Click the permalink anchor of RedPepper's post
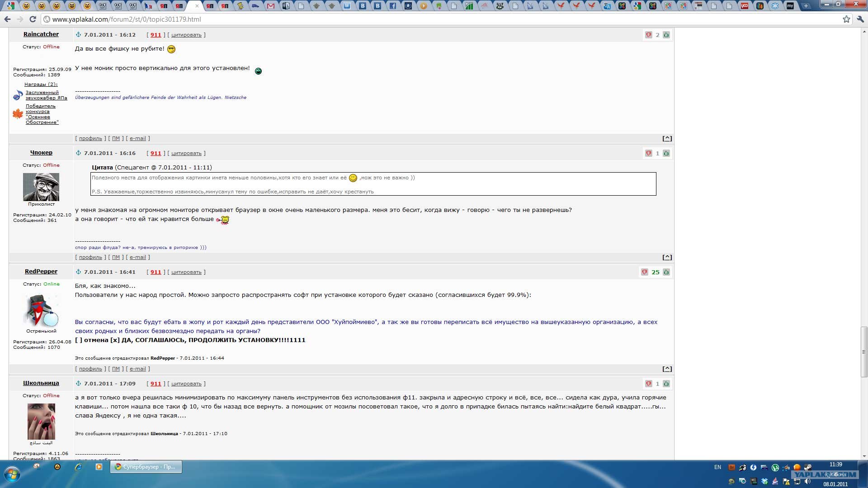Viewport: 868px width, 488px height. pyautogui.click(x=78, y=272)
